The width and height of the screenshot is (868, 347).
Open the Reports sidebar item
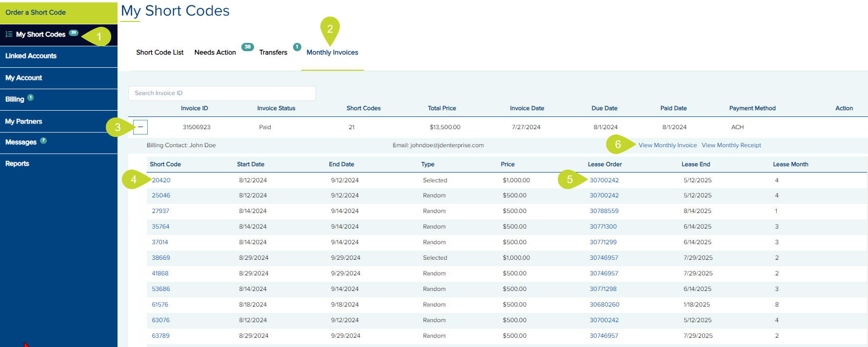coord(17,164)
